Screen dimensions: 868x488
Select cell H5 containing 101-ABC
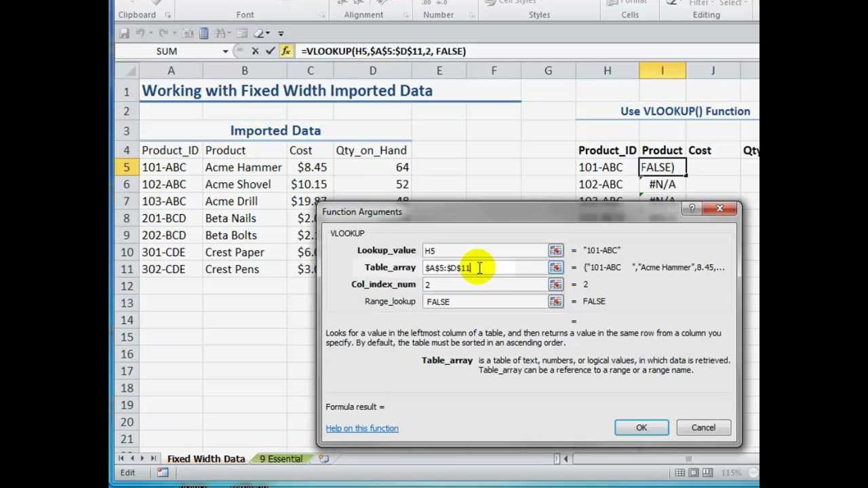tap(607, 167)
